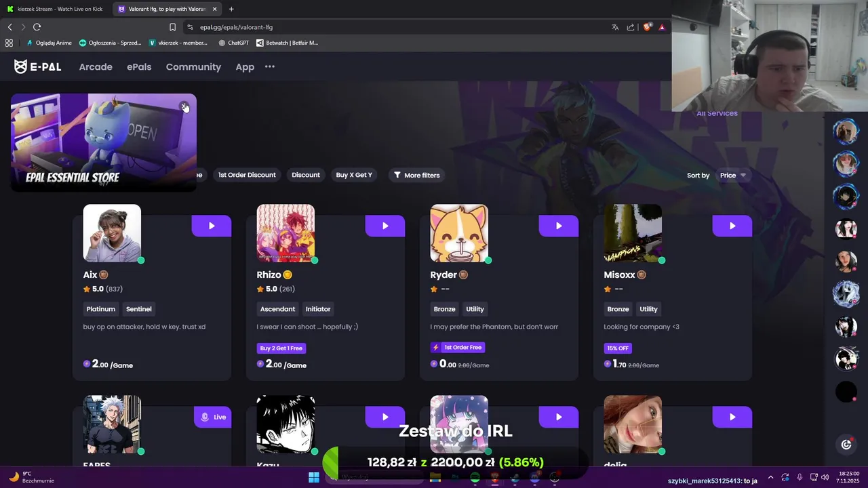Click the name Misoxx
Screen dimensions: 868x488
619,274
